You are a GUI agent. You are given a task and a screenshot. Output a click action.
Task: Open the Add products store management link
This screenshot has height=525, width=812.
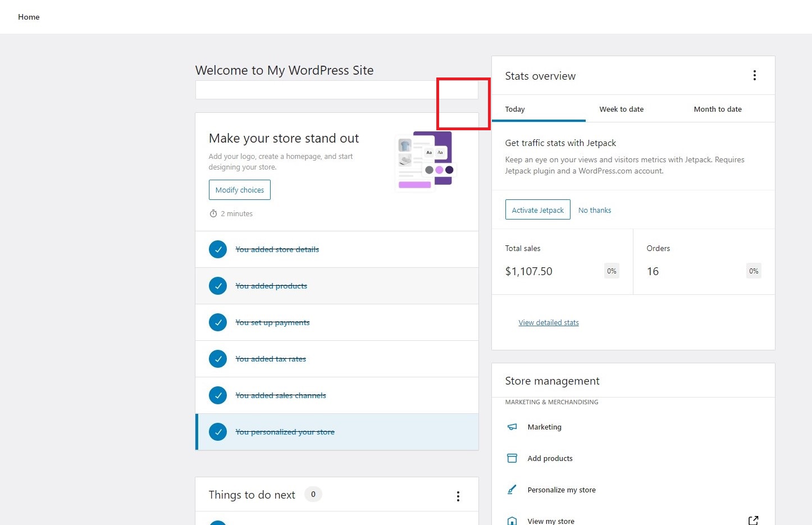tap(550, 458)
